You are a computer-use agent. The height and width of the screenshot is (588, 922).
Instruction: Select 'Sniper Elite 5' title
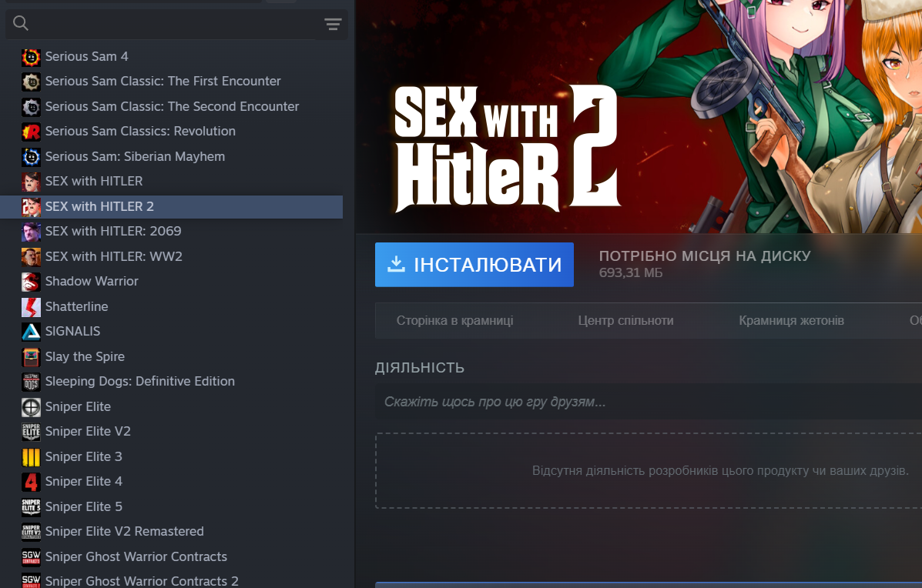pos(84,506)
